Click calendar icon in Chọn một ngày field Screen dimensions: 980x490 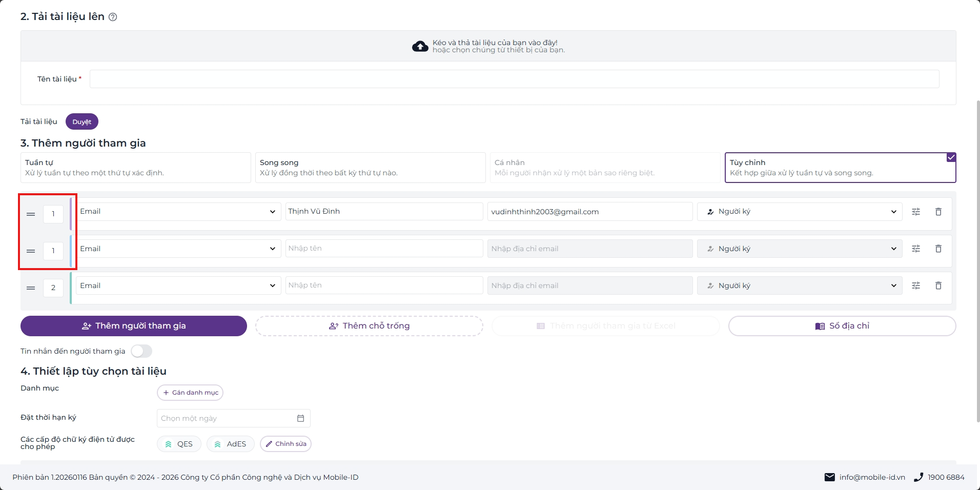(x=301, y=418)
